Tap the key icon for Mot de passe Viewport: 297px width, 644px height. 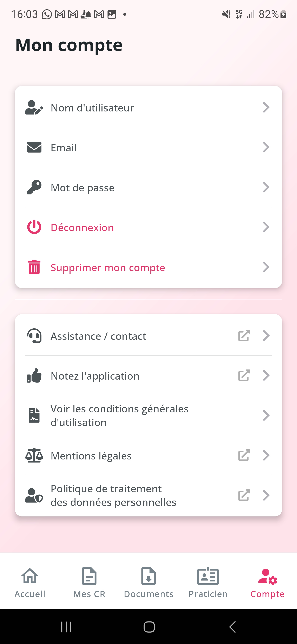tap(34, 187)
